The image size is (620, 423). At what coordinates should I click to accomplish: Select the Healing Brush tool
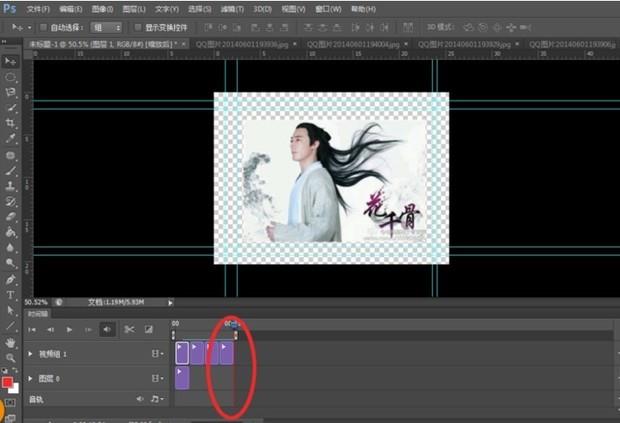10,155
